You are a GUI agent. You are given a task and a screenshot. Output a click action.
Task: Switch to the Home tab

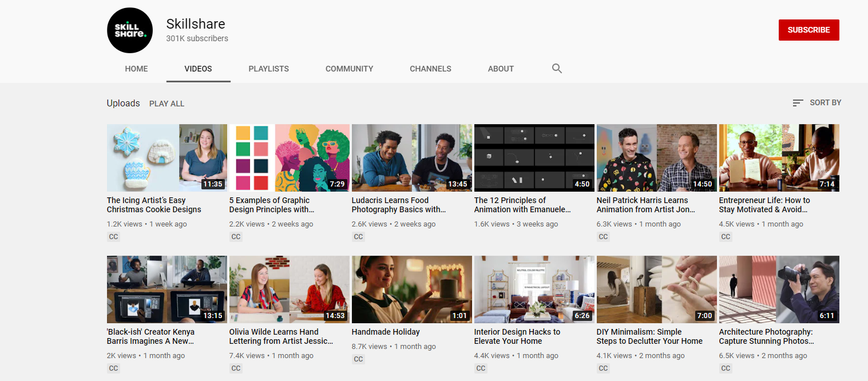[x=136, y=69]
